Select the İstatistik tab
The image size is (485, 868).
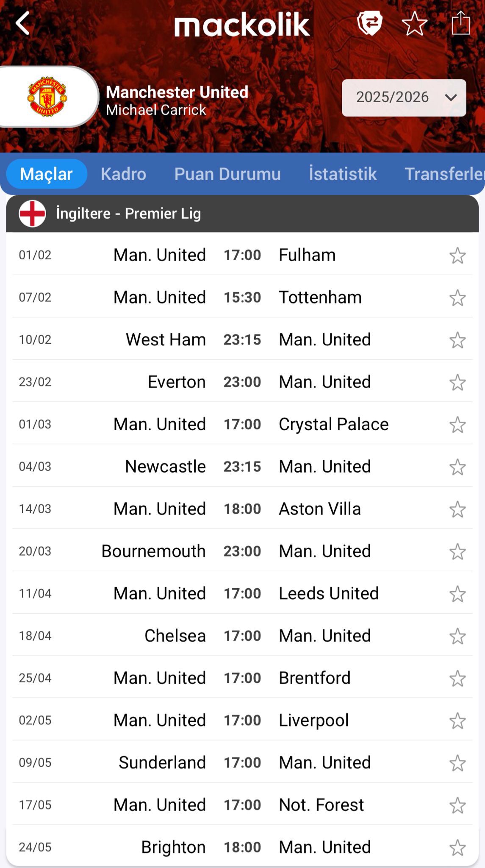343,174
